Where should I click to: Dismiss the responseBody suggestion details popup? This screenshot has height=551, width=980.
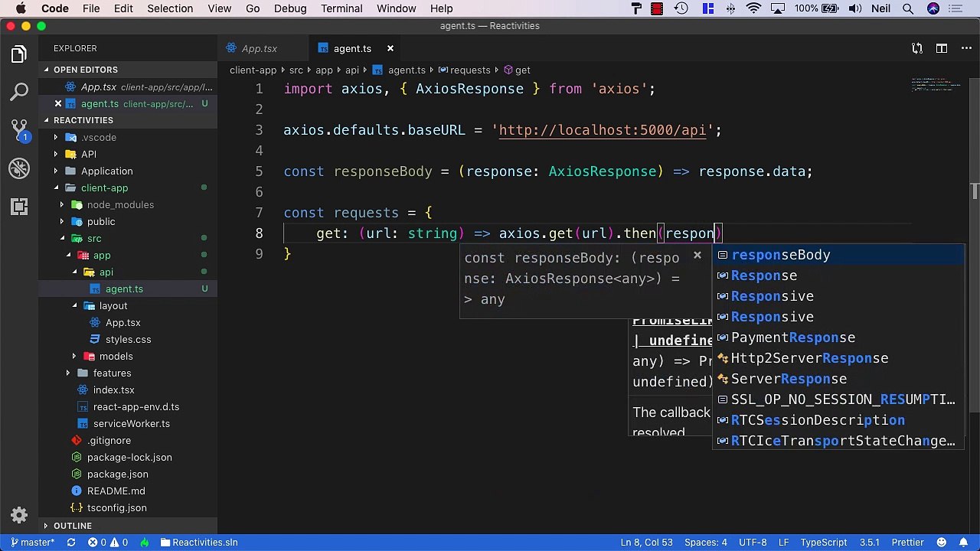[697, 255]
